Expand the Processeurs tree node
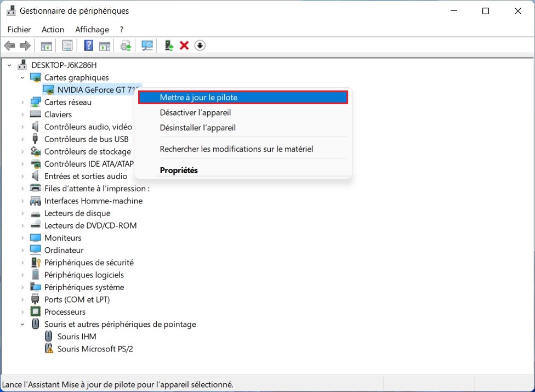The height and width of the screenshot is (392, 535). [22, 311]
